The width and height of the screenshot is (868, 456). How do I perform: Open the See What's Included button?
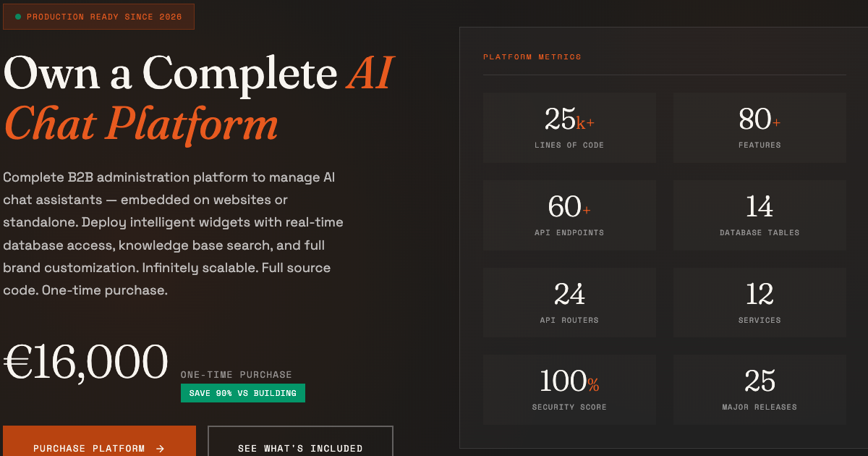pos(300,442)
